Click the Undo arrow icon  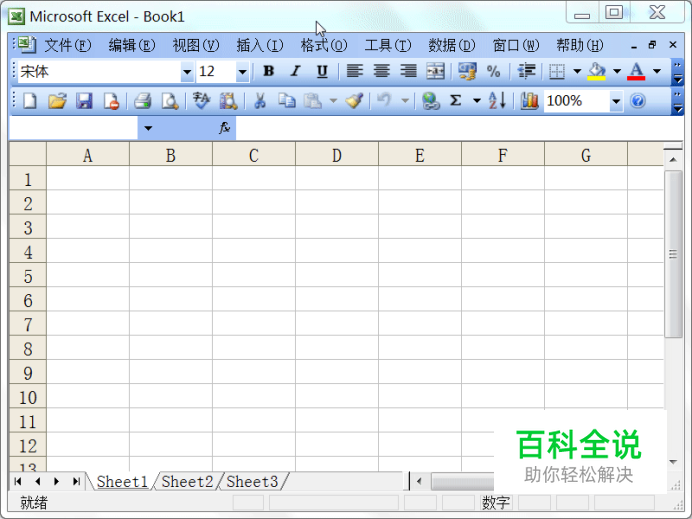(384, 101)
